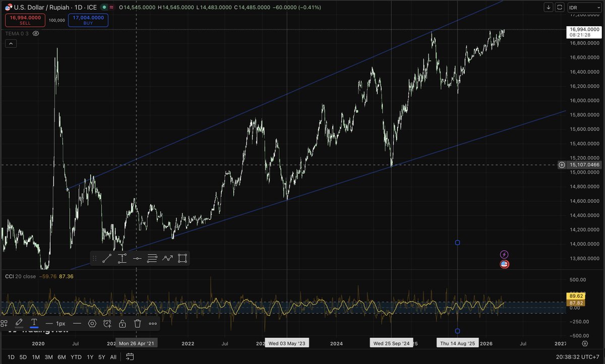Click the lower square anchor of the Aug '25 line
The width and height of the screenshot is (605, 364).
point(457,331)
